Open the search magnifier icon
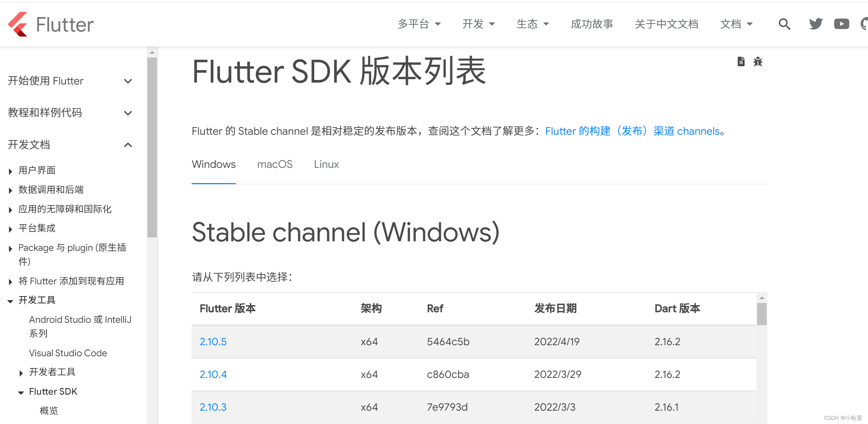This screenshot has width=868, height=424. coord(784,24)
